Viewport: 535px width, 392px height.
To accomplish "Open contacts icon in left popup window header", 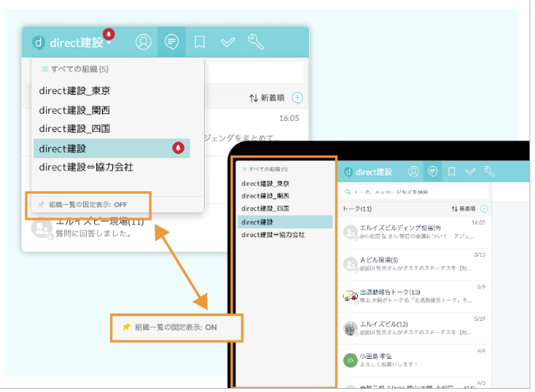I will (x=143, y=42).
